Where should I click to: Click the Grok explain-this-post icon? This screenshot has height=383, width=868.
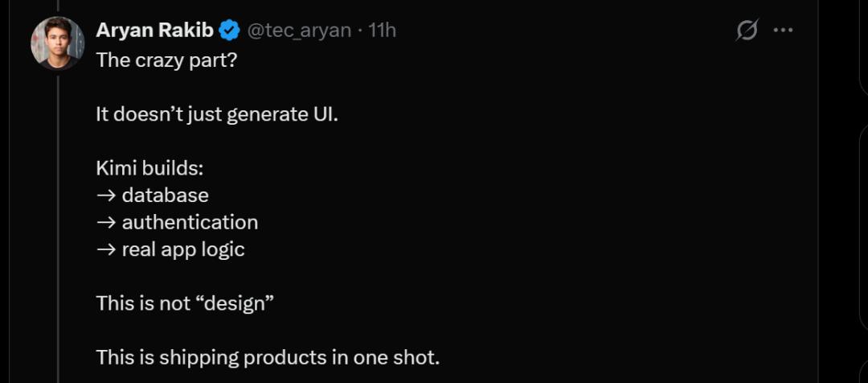click(x=747, y=31)
